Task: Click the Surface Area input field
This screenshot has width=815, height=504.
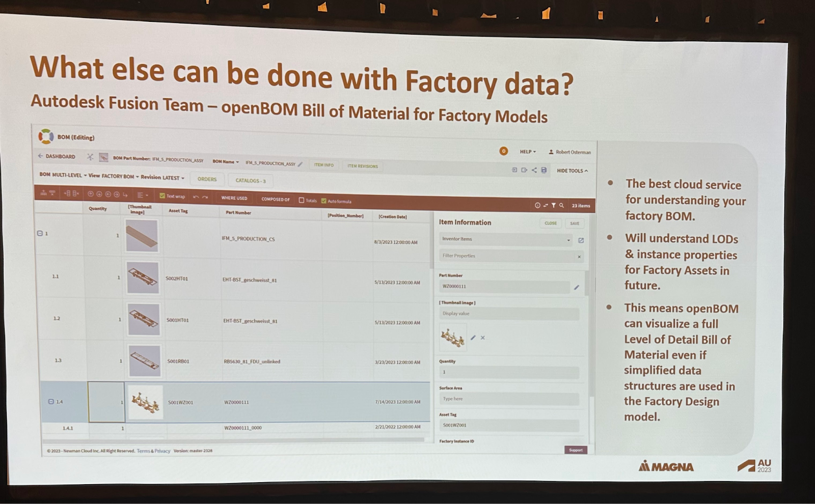Action: (509, 399)
